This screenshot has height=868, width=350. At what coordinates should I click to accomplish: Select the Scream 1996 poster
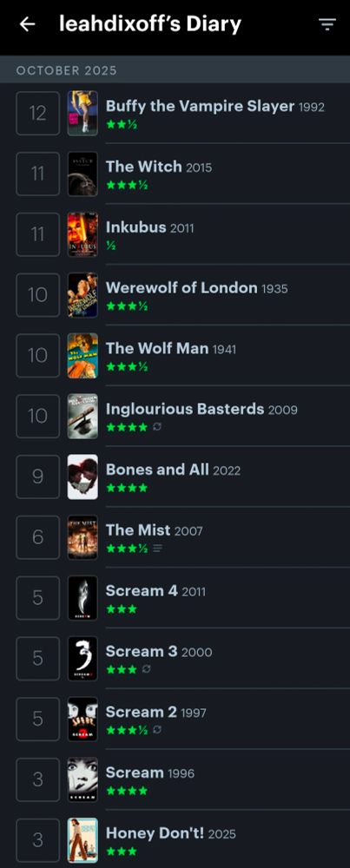click(x=83, y=779)
